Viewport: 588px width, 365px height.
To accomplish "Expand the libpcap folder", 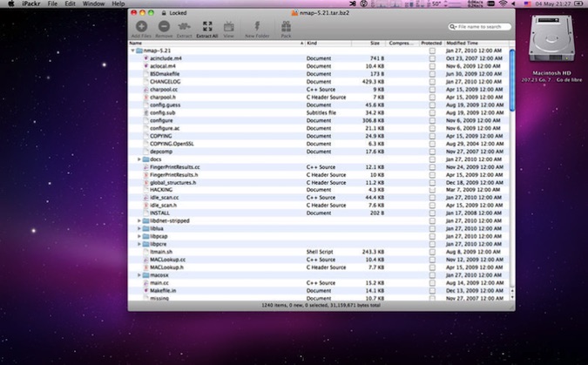I will coord(139,236).
